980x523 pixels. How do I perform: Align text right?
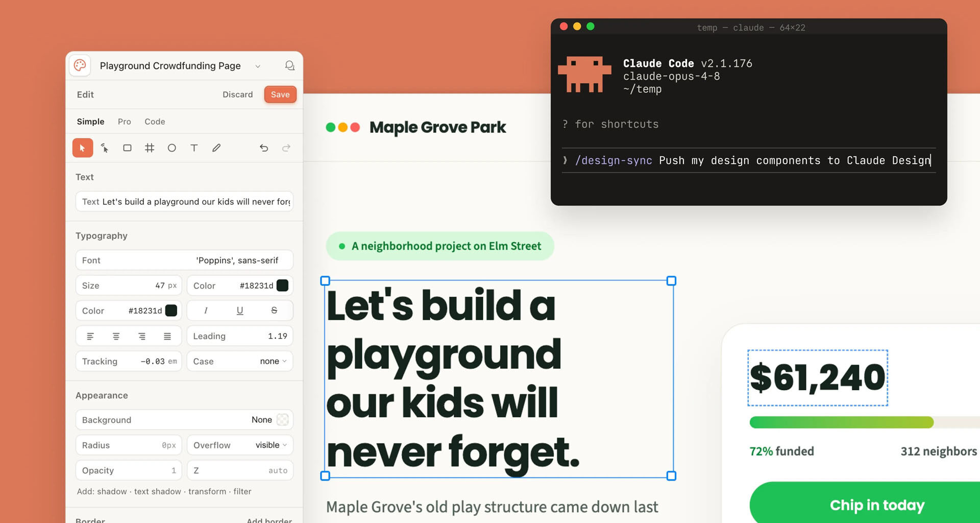pyautogui.click(x=142, y=336)
